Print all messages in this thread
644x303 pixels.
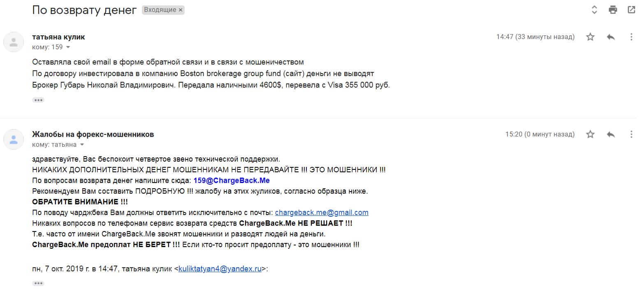pyautogui.click(x=613, y=10)
